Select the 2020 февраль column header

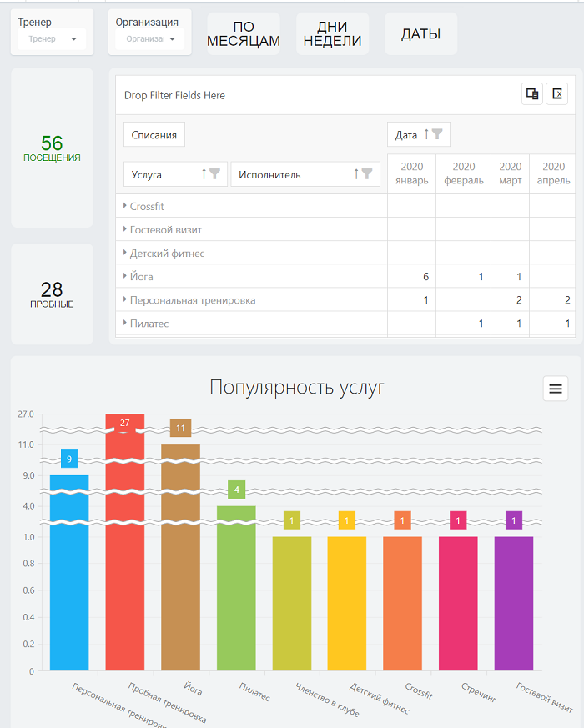[464, 173]
